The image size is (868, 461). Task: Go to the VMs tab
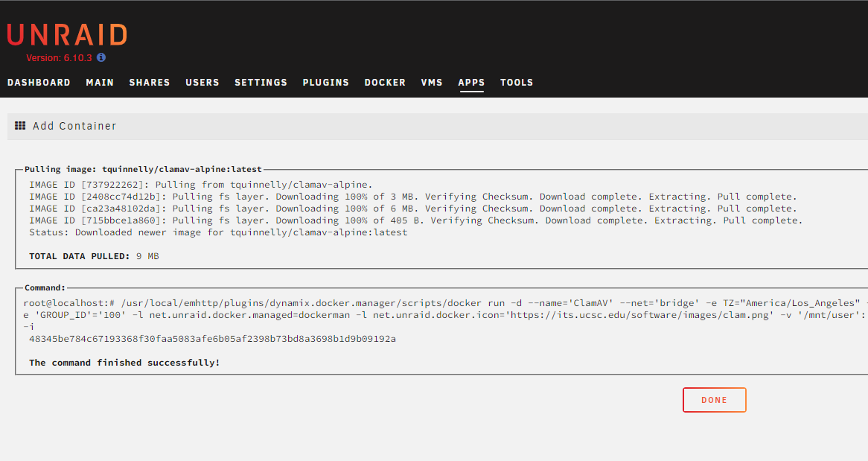tap(432, 83)
